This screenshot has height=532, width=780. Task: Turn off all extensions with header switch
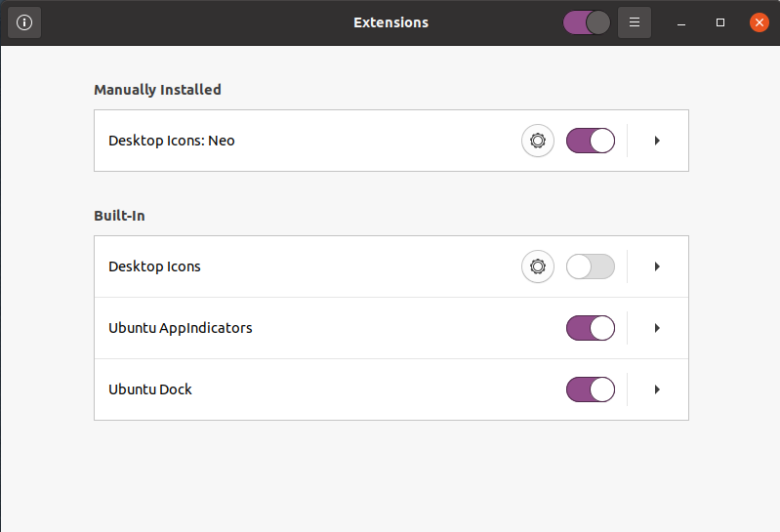click(587, 22)
